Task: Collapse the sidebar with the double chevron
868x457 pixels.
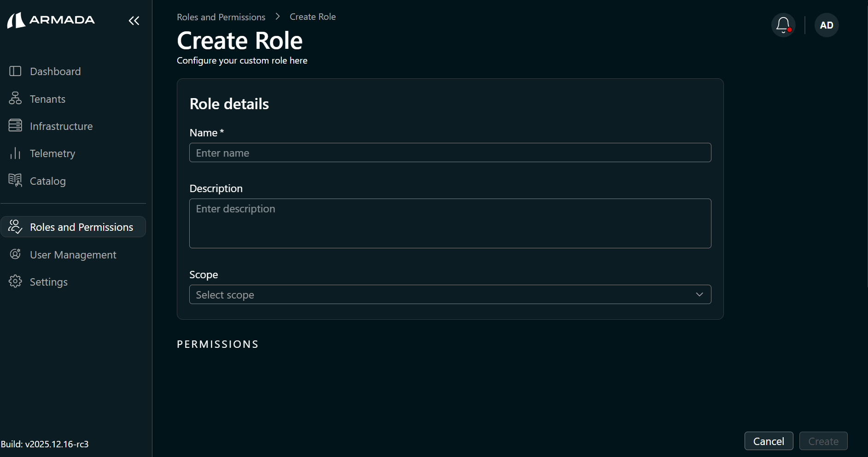Action: tap(134, 20)
